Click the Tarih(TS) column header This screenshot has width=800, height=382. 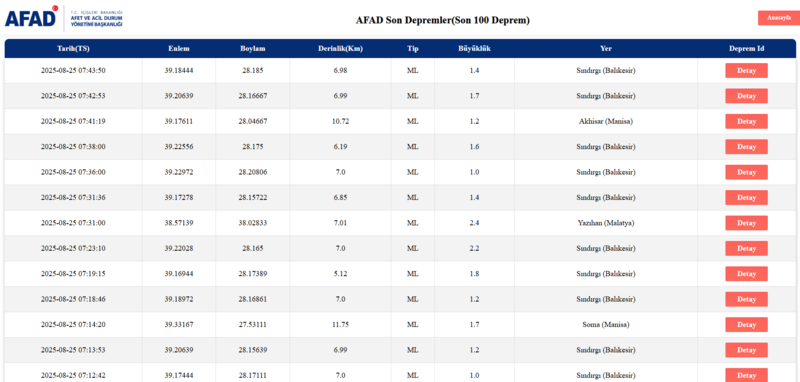[x=73, y=49]
